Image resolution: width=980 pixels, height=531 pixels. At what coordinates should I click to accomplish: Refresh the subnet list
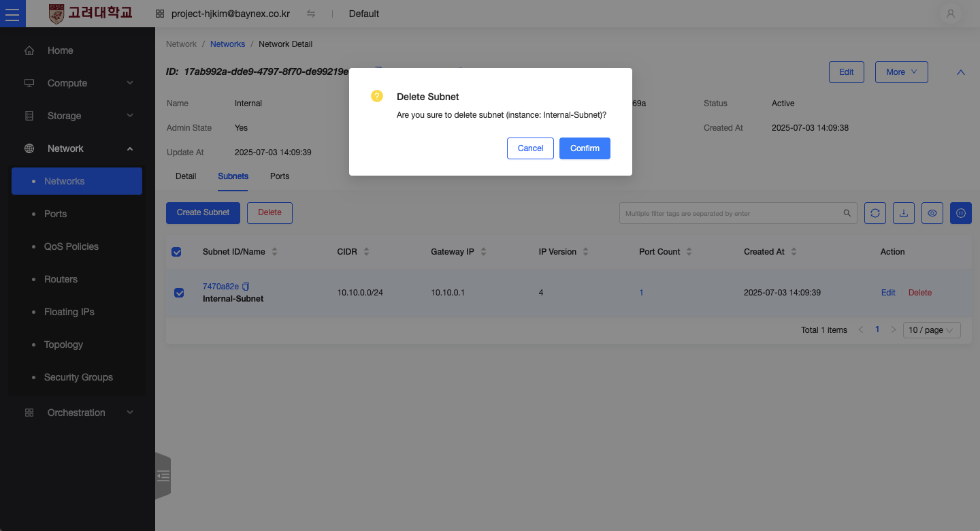click(875, 213)
